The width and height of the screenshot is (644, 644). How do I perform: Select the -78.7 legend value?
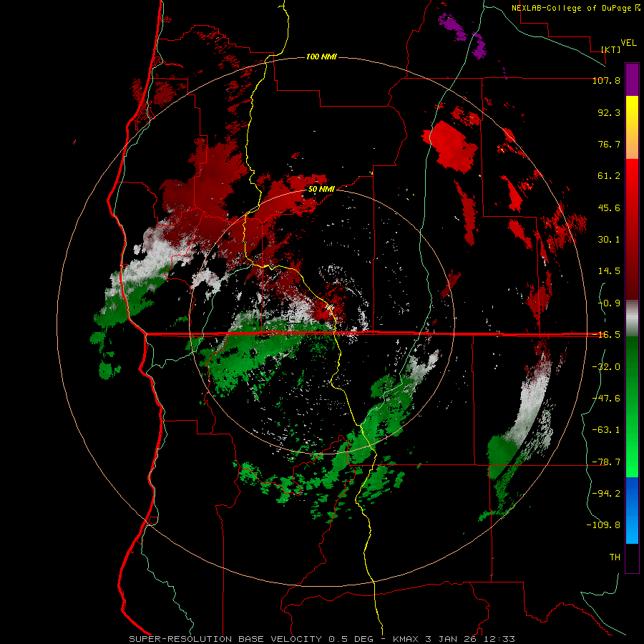606,462
